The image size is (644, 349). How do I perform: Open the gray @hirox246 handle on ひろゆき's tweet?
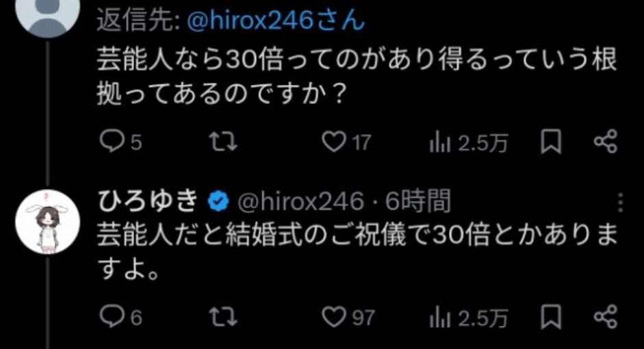(300, 202)
